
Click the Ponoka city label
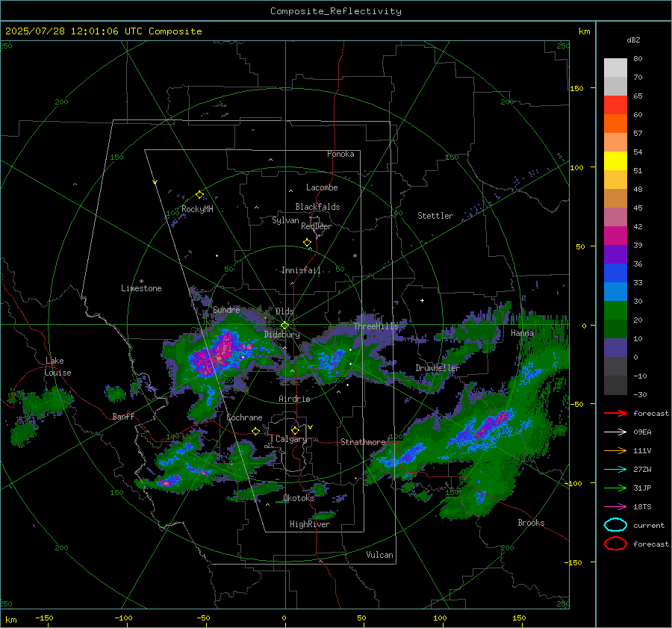pyautogui.click(x=340, y=154)
